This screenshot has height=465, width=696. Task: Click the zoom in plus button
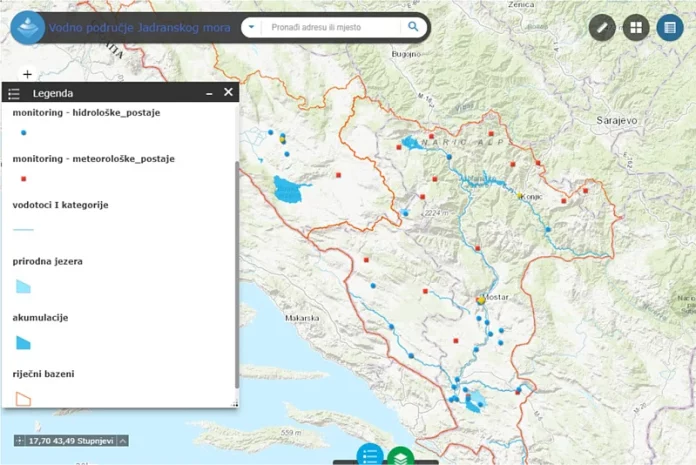coord(27,74)
